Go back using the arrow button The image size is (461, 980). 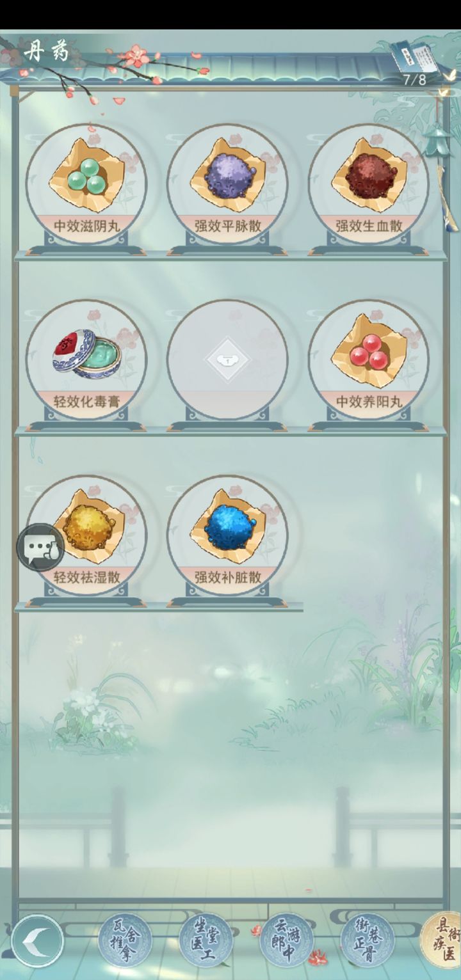38,940
